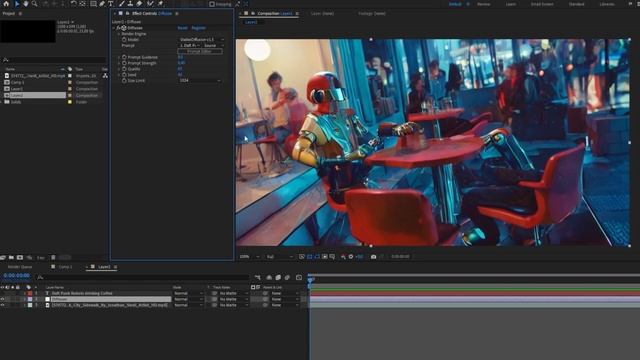Expand the Render Engine group

[119, 34]
